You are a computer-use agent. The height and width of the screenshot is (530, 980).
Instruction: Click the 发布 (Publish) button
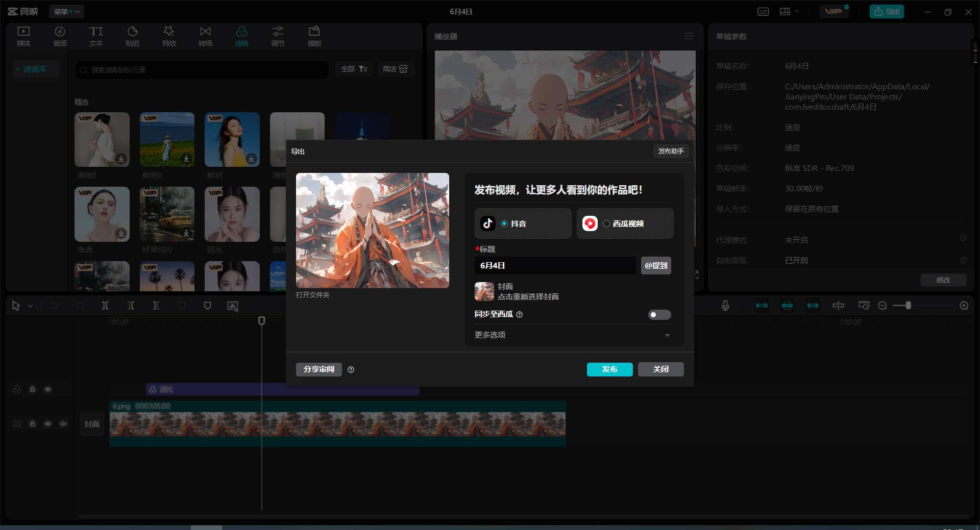(x=609, y=369)
